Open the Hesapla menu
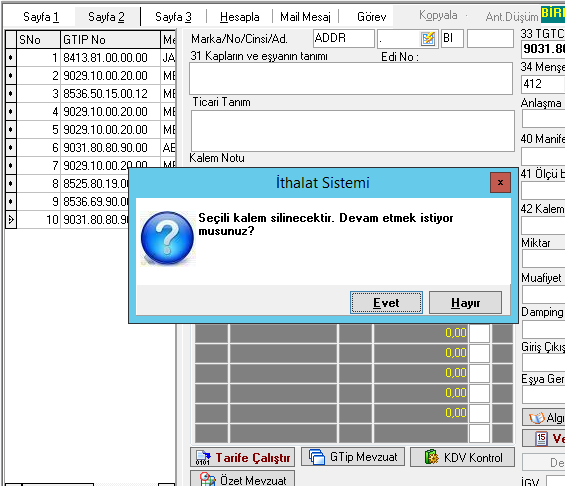Image resolution: width=565 pixels, height=486 pixels. (240, 17)
